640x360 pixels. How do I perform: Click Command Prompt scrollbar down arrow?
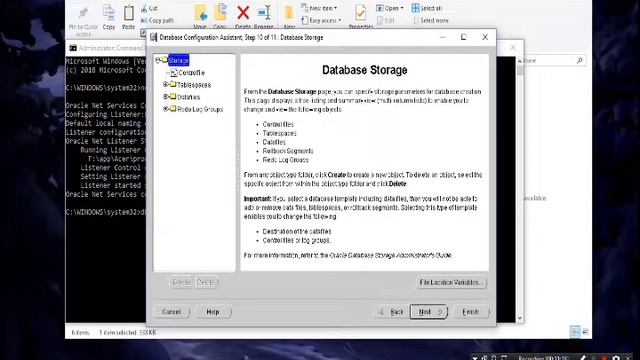click(520, 318)
